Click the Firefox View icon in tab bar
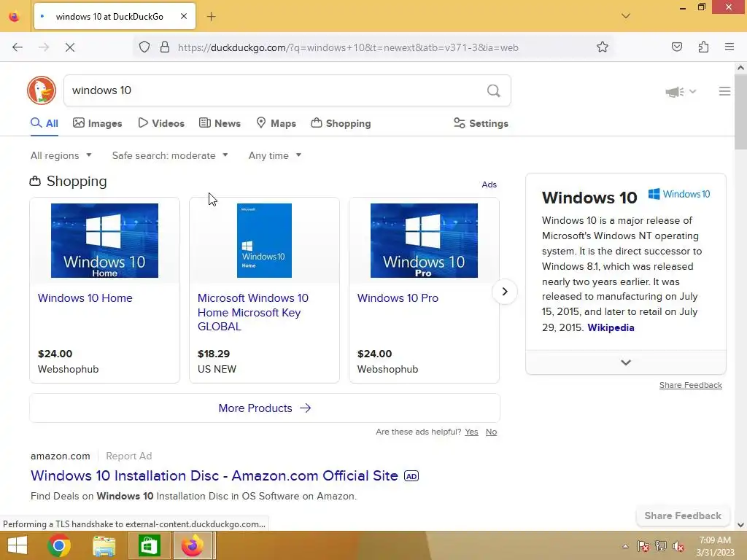Viewport: 747px width, 560px height. 15,17
